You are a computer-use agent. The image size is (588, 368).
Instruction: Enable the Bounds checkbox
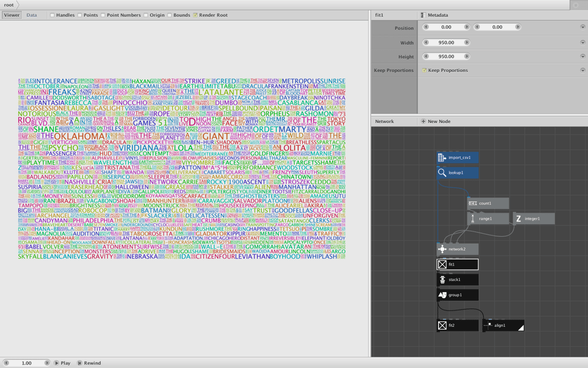point(169,15)
